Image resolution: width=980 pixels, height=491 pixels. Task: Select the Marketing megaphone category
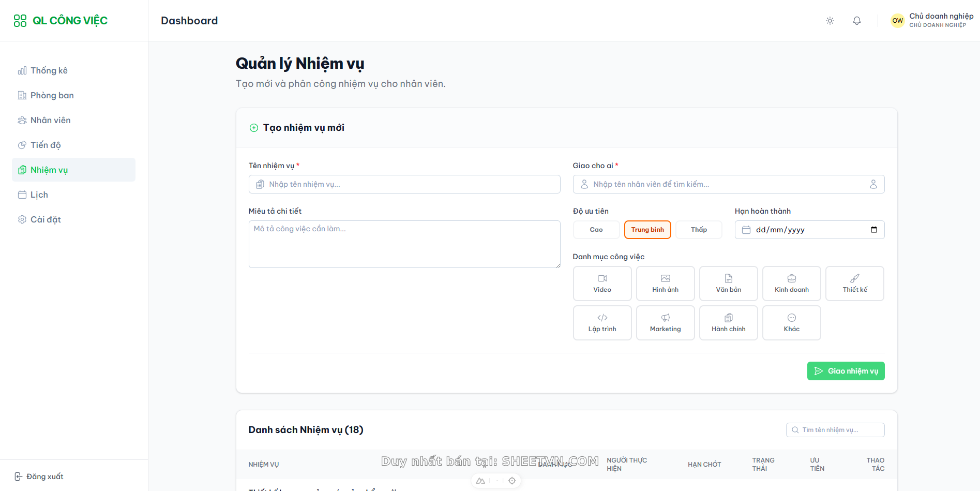point(665,323)
